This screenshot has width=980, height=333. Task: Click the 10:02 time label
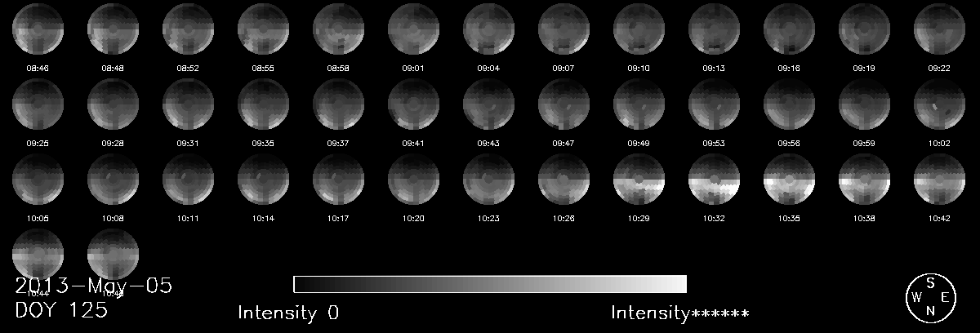(940, 144)
